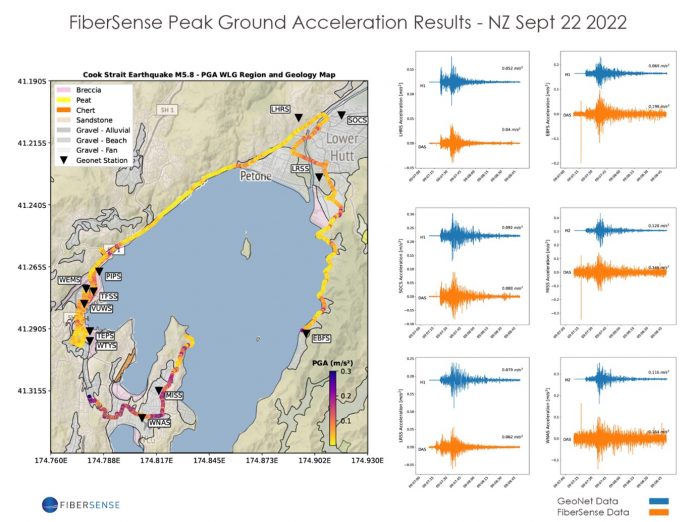Click the FiberSense globe logo
This screenshot has height=522, width=696.
click(x=50, y=505)
